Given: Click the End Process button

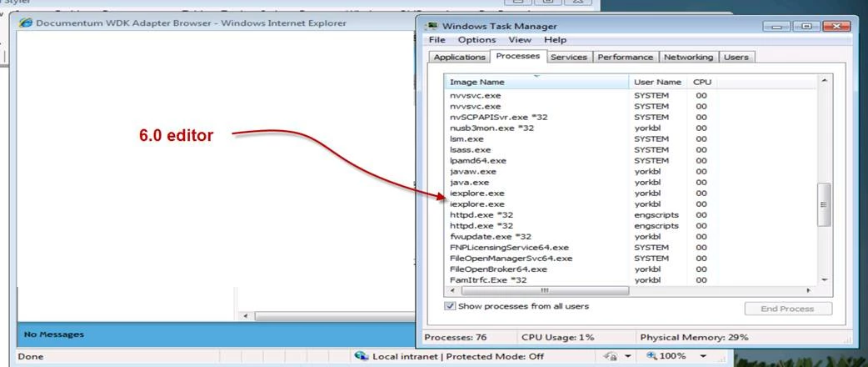Looking at the screenshot, I should (x=788, y=309).
